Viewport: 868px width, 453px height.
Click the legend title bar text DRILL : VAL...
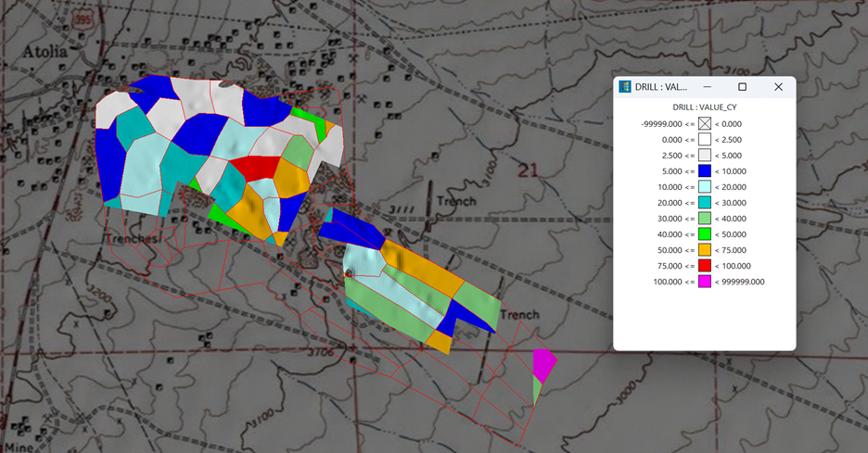(661, 87)
